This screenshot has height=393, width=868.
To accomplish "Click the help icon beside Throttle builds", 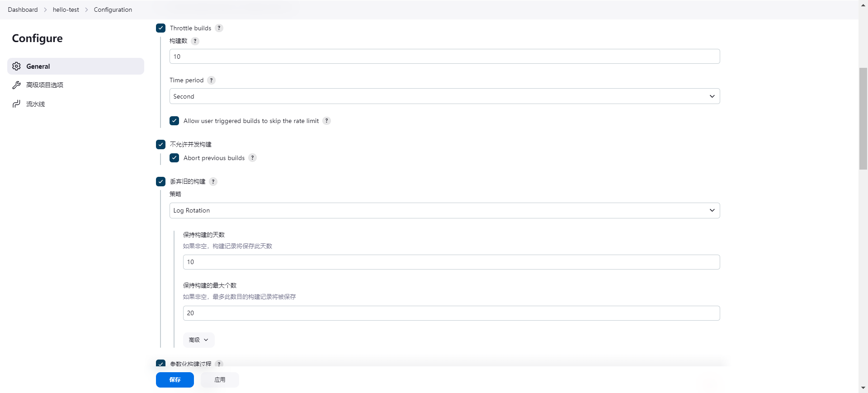I will [x=219, y=28].
